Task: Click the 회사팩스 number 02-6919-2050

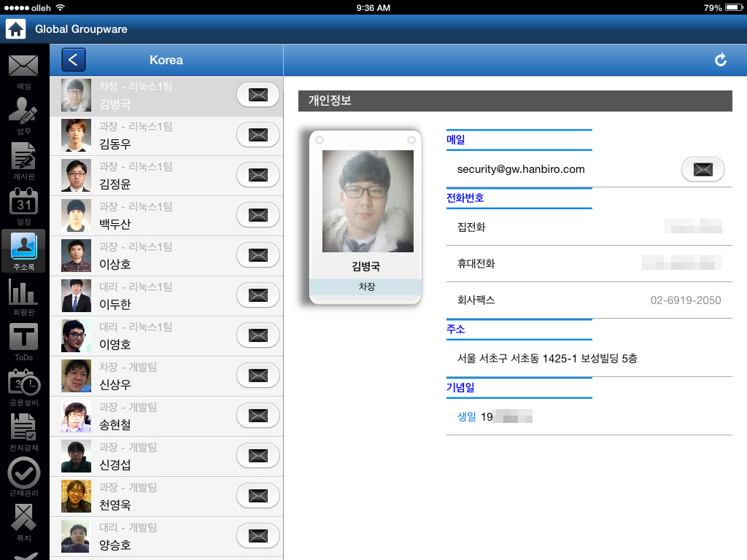Action: point(686,300)
